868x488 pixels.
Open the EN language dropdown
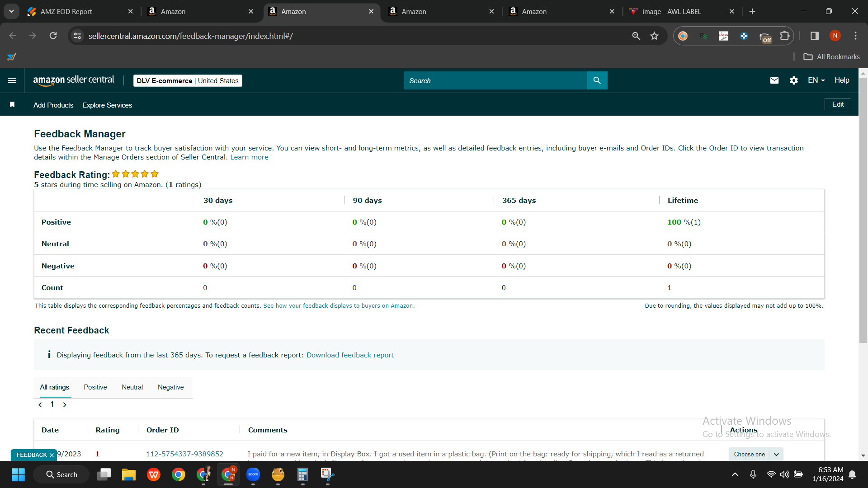816,80
